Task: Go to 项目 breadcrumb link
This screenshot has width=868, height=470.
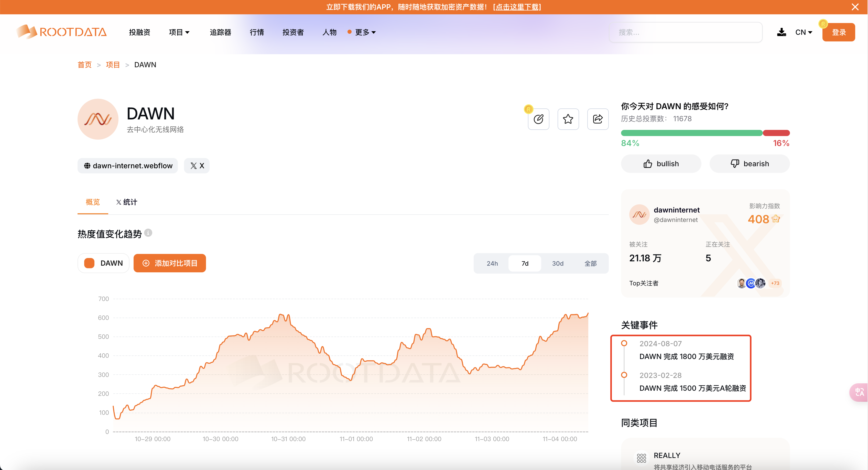Action: (113, 65)
